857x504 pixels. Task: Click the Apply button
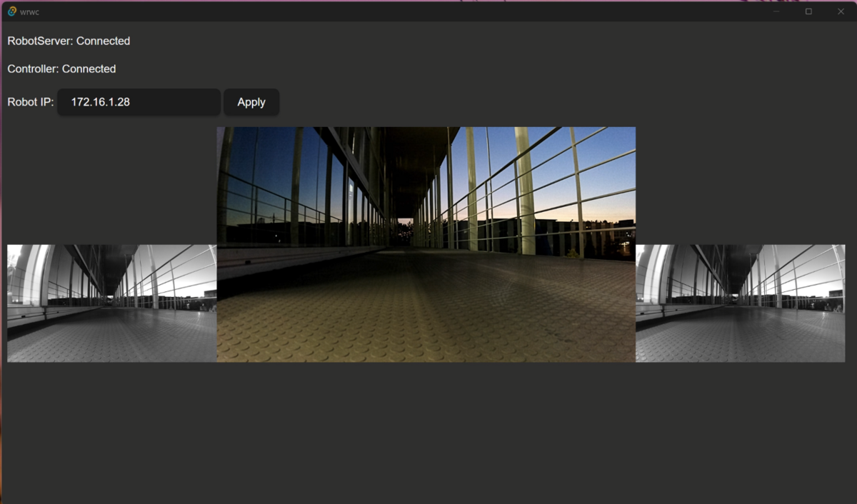point(251,102)
